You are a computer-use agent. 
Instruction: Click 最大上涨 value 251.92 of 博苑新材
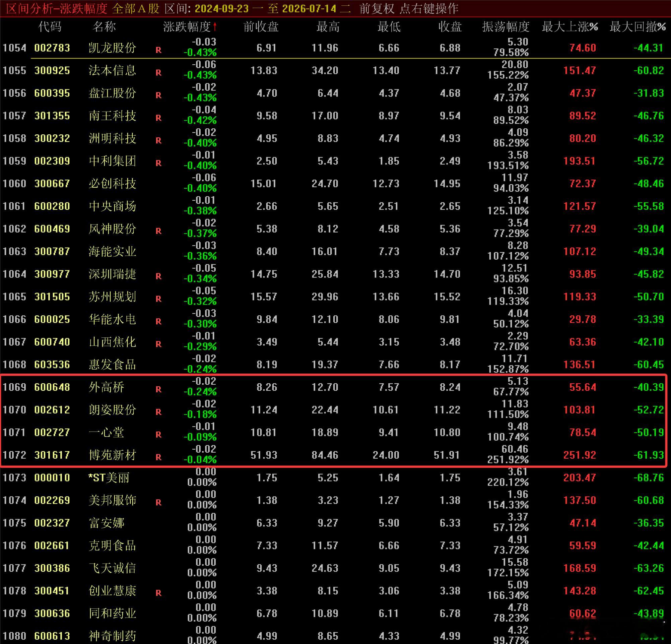coord(580,455)
